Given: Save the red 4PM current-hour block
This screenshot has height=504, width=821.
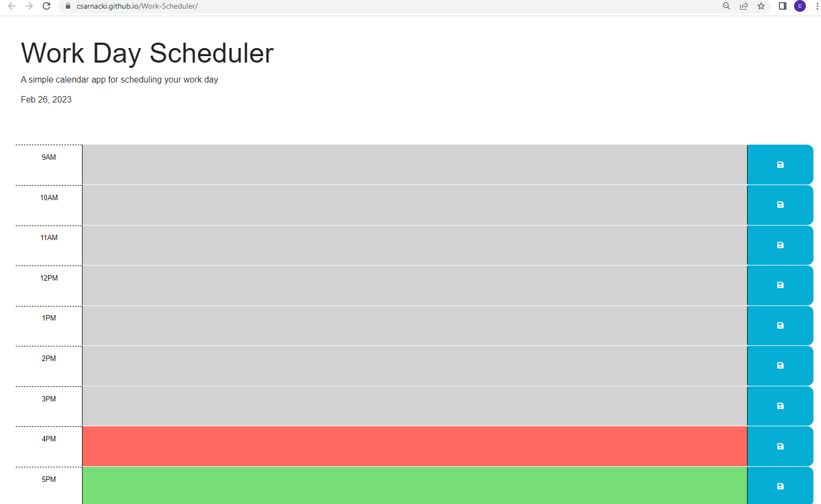Looking at the screenshot, I should (779, 446).
